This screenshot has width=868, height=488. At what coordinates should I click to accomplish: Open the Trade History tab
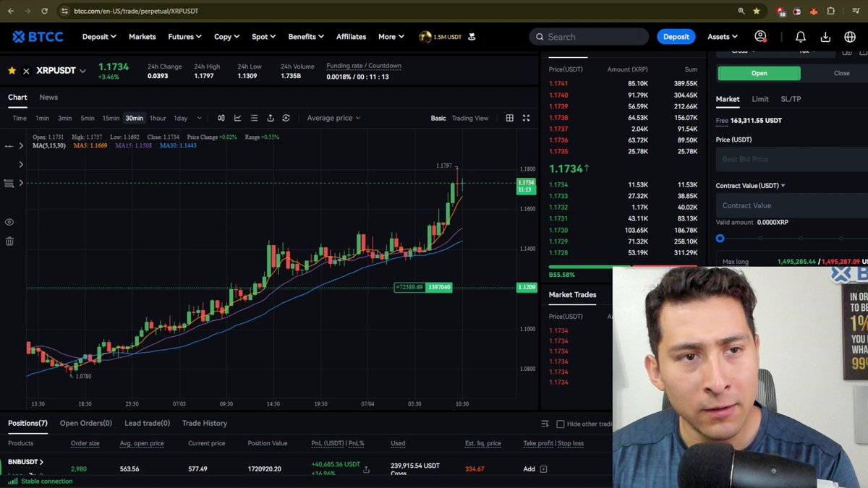click(x=205, y=423)
